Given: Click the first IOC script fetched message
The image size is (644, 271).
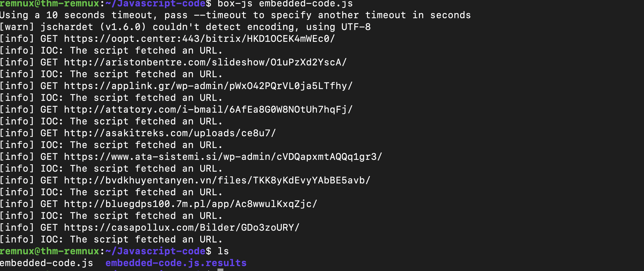Looking at the screenshot, I should pos(111,50).
